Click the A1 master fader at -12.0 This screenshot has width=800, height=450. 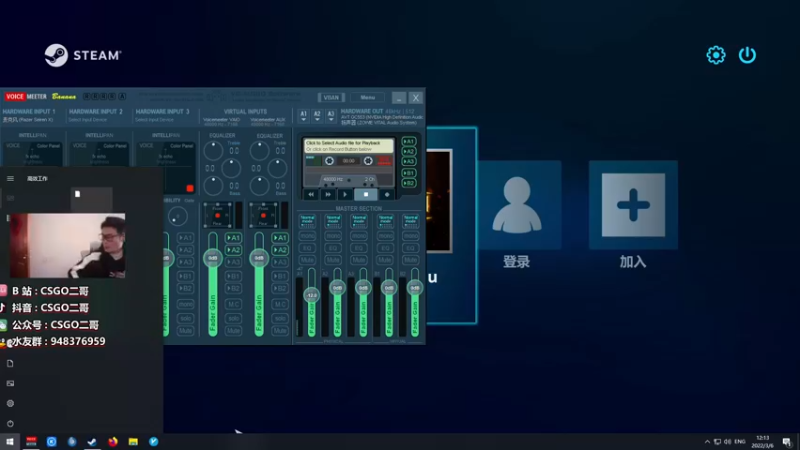[312, 295]
